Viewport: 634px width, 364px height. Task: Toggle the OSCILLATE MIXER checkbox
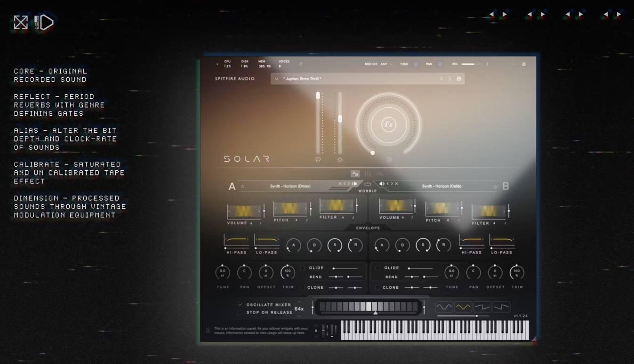pyautogui.click(x=240, y=305)
